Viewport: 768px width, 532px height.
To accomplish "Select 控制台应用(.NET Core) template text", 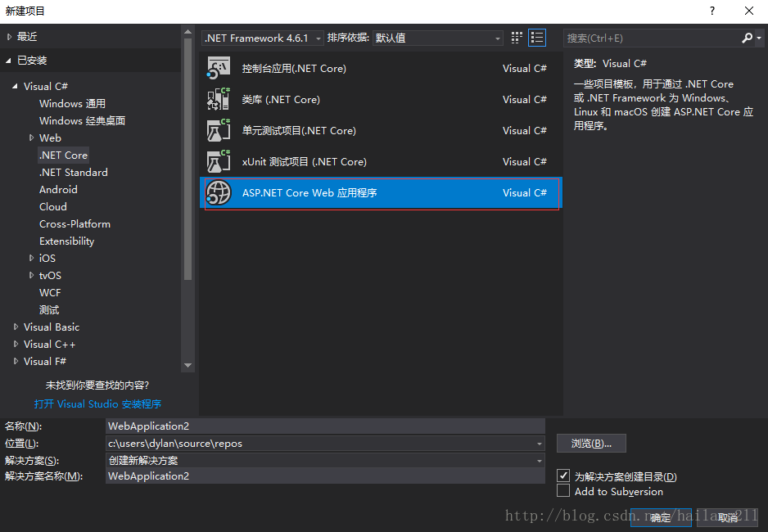I will pyautogui.click(x=294, y=69).
